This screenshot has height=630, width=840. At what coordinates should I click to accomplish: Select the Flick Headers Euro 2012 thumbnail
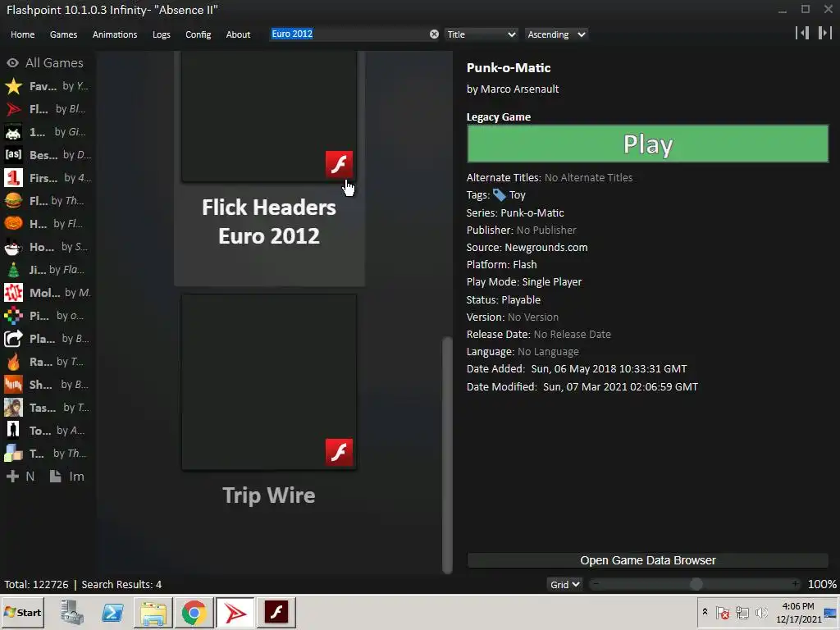(x=269, y=116)
